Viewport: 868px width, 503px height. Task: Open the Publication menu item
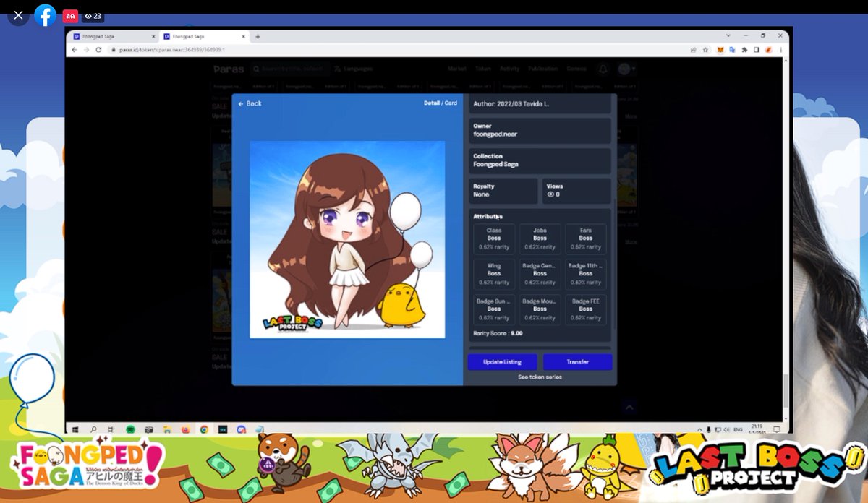coord(543,69)
